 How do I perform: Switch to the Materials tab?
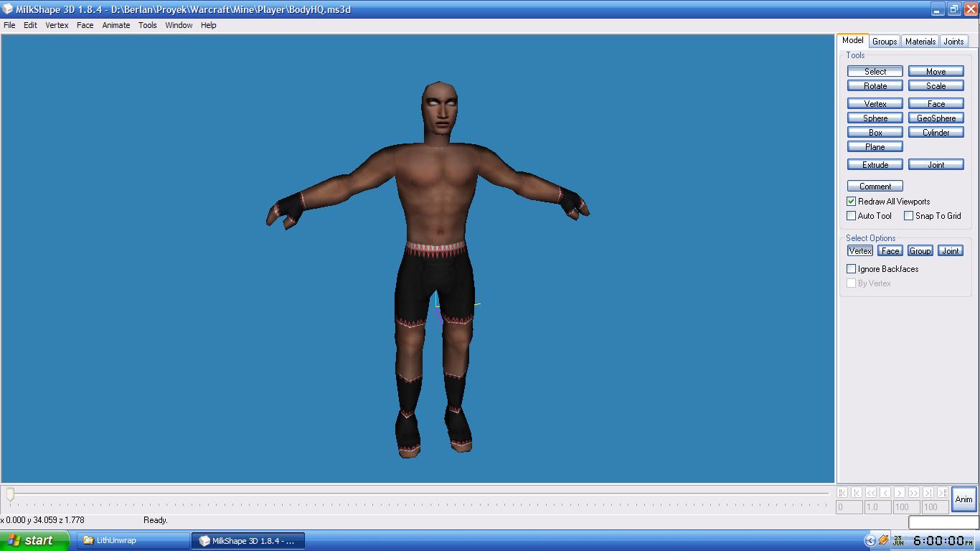(920, 42)
